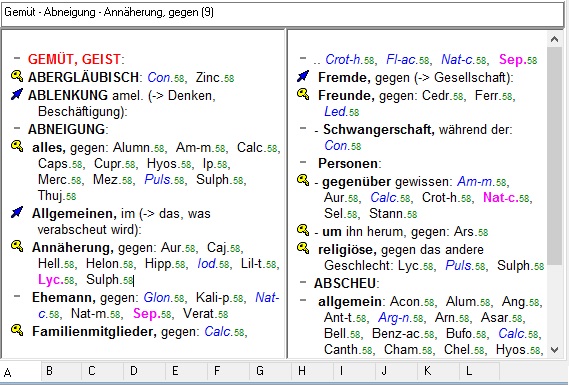The image size is (569, 385).
Task: Select the Familienmitglieder, gegen rubric
Action: tap(116, 332)
